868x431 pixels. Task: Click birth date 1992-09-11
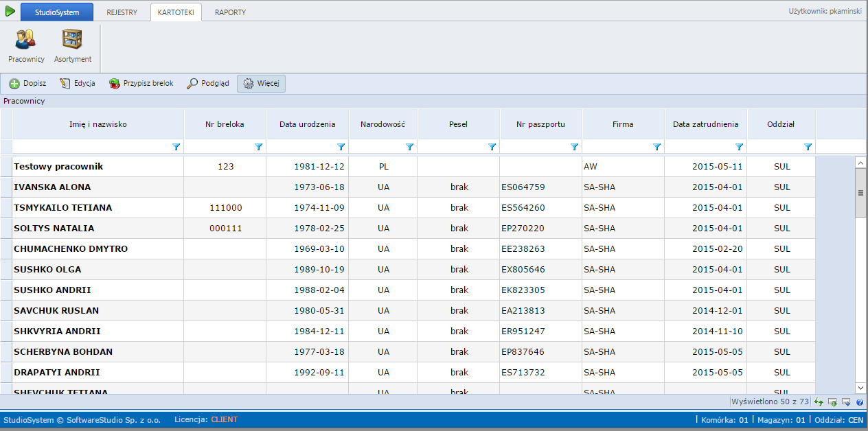point(319,373)
